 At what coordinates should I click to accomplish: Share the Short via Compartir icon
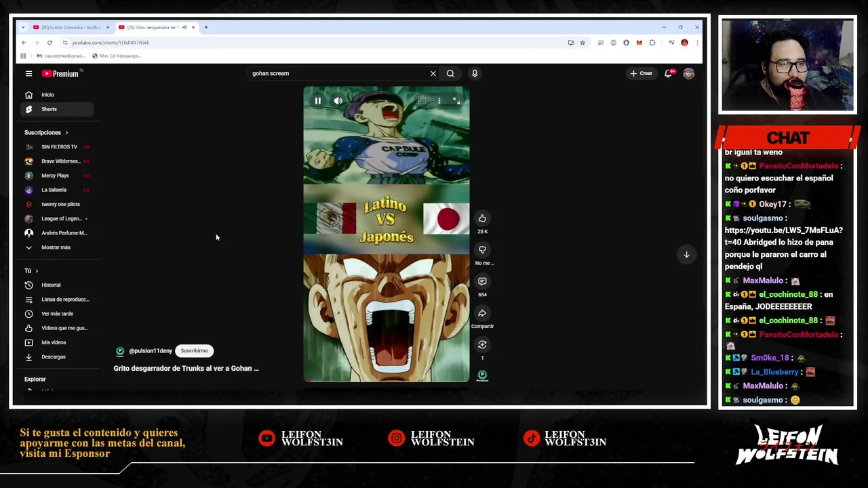click(x=482, y=313)
